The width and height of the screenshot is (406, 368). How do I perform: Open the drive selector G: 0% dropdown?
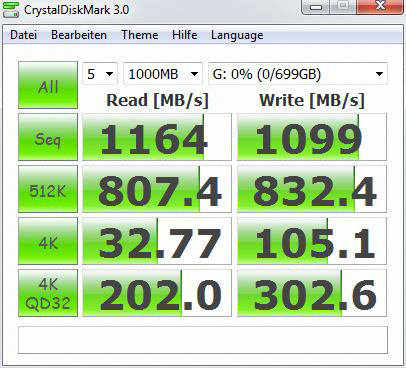point(298,74)
